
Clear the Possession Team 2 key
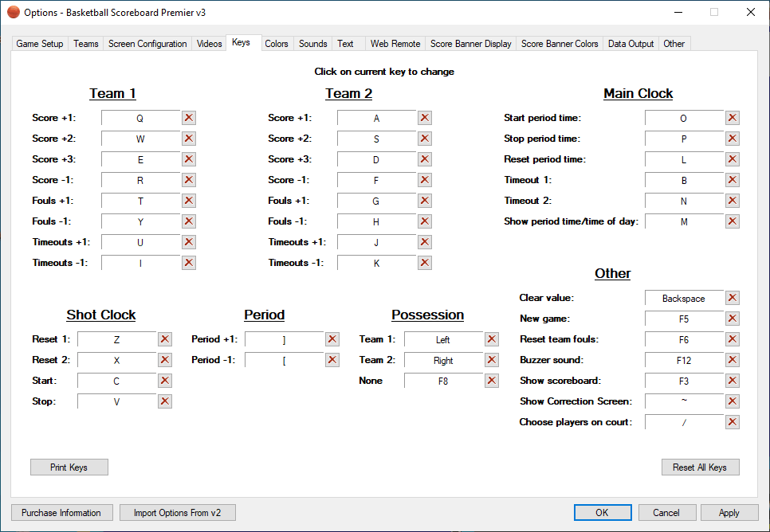pos(492,360)
